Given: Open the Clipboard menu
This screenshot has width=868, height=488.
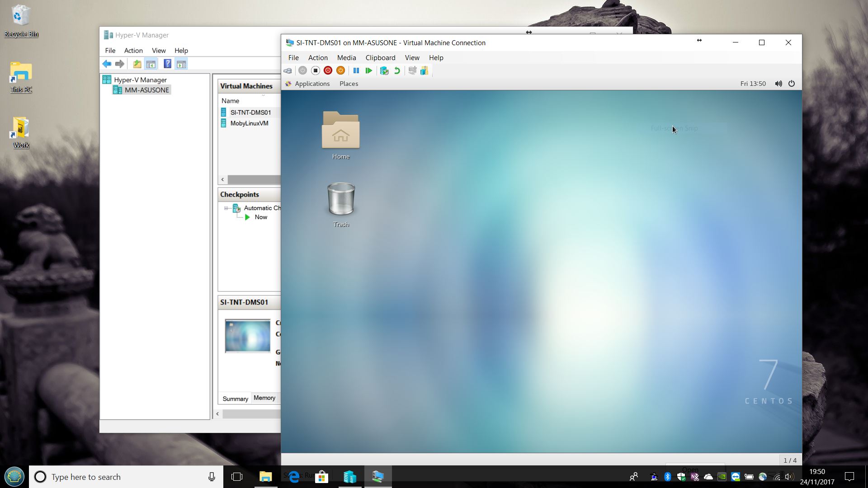Looking at the screenshot, I should tap(380, 58).
